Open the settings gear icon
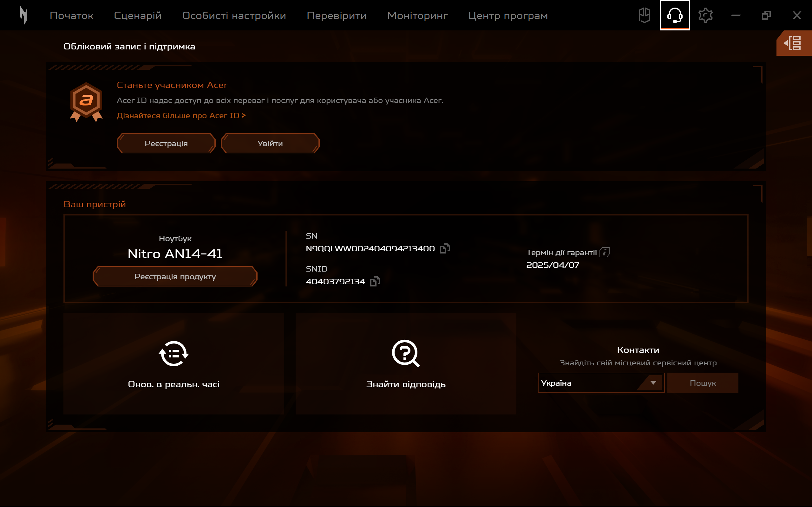 click(706, 15)
